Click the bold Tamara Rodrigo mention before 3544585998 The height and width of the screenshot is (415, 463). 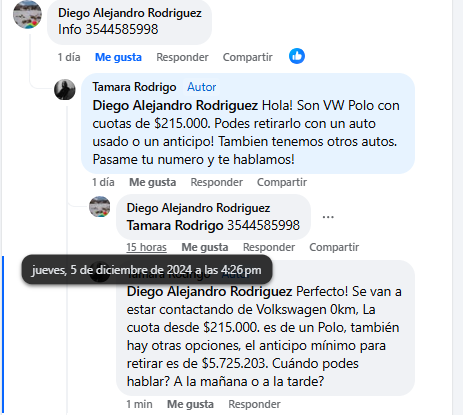coord(175,225)
